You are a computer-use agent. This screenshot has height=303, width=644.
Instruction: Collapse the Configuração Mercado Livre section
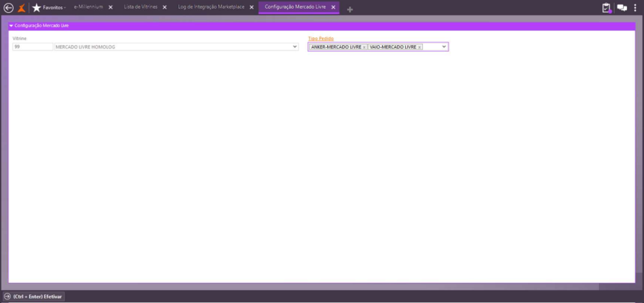click(x=11, y=26)
